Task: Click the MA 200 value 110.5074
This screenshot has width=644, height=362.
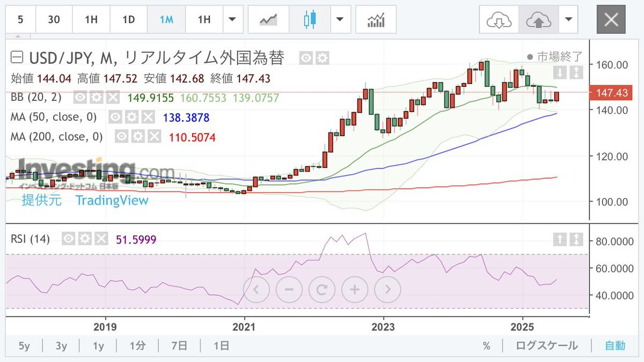Action: coord(192,137)
